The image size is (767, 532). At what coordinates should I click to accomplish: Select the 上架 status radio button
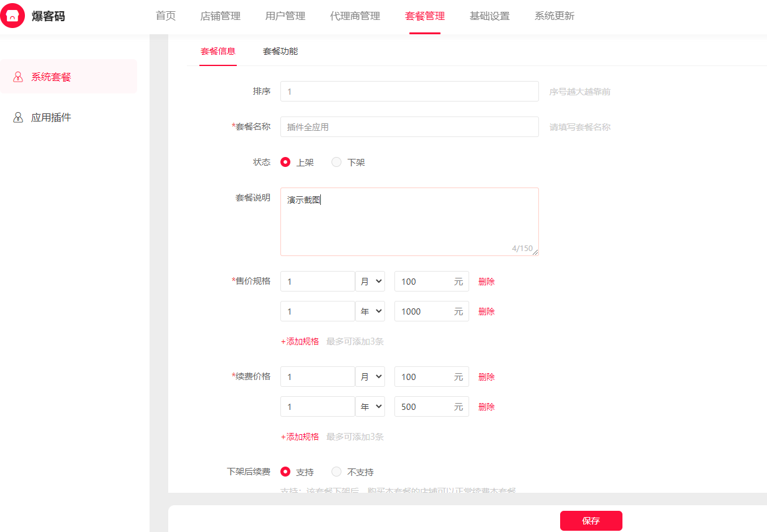point(285,162)
